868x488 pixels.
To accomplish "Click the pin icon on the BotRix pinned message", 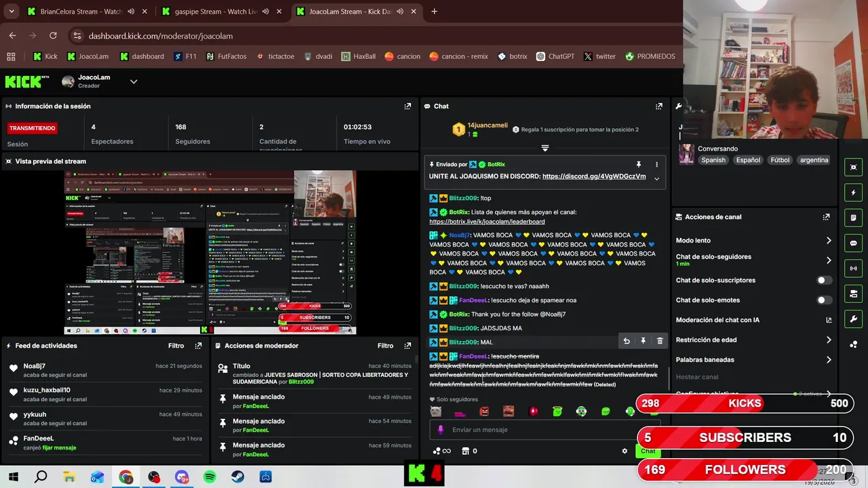I will pos(638,165).
